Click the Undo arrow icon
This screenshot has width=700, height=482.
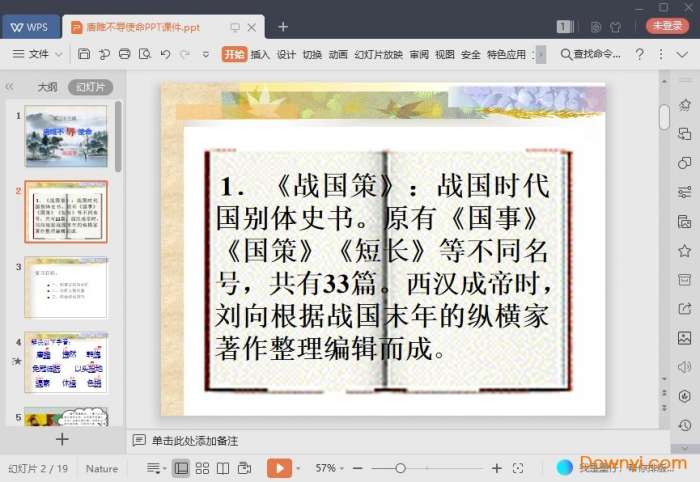pyautogui.click(x=165, y=54)
